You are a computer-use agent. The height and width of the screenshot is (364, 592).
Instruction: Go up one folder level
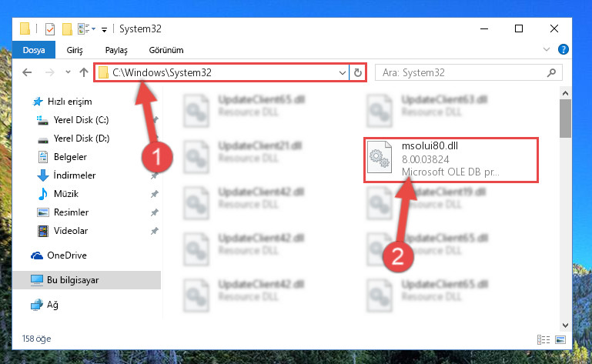(x=84, y=72)
